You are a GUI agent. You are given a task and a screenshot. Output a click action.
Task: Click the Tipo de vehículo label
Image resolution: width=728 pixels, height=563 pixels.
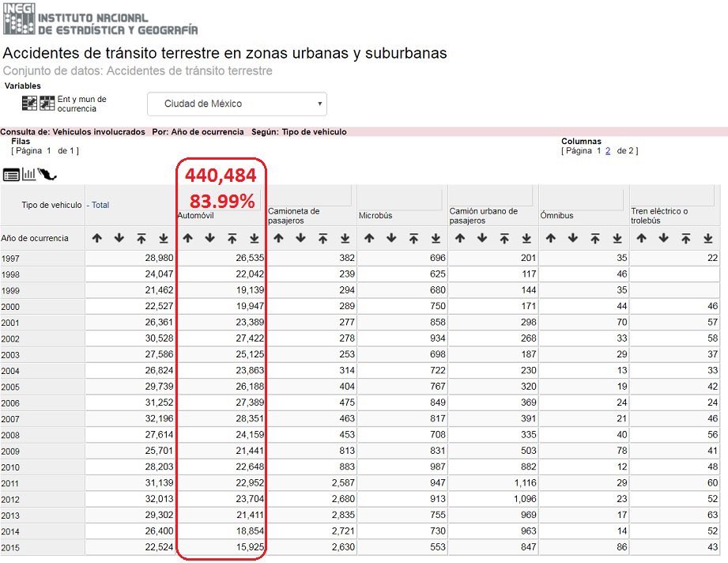pyautogui.click(x=51, y=205)
